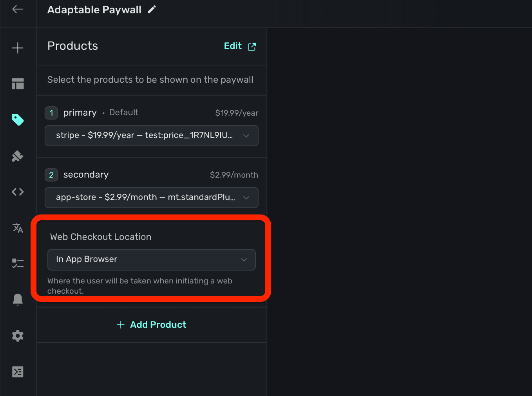The image size is (532, 396).
Task: Select the secondary product number badge
Action: pyautogui.click(x=51, y=175)
